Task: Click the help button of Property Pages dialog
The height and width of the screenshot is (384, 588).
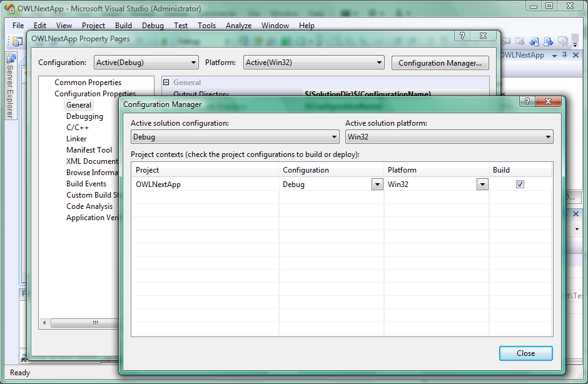Action: 462,36
